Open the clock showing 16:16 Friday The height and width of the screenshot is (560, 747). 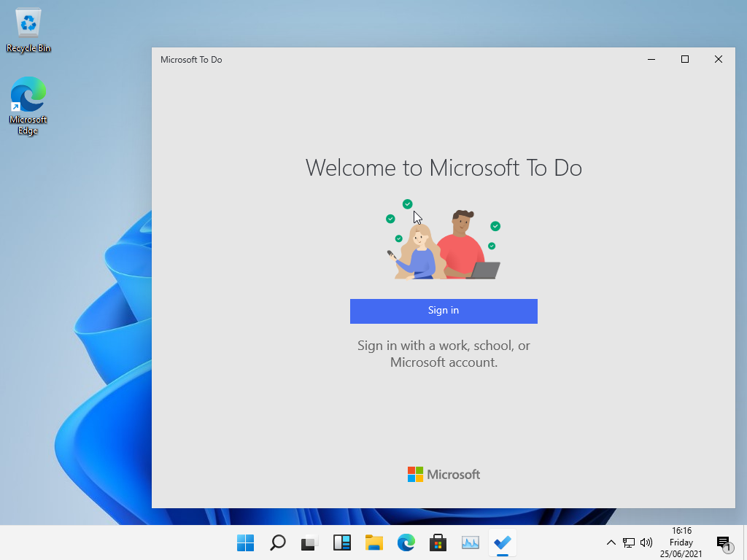pos(681,542)
